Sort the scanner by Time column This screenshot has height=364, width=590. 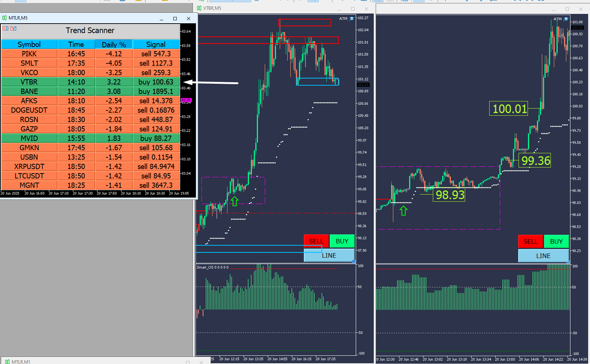(76, 44)
